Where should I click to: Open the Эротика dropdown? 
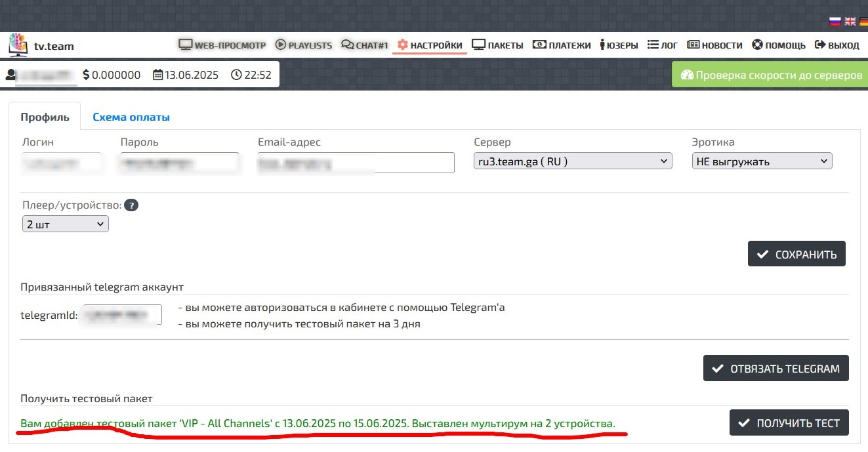click(x=762, y=161)
